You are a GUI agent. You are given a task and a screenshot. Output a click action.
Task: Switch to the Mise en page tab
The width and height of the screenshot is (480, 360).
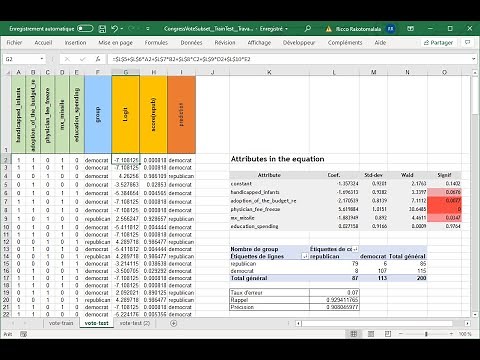click(115, 43)
